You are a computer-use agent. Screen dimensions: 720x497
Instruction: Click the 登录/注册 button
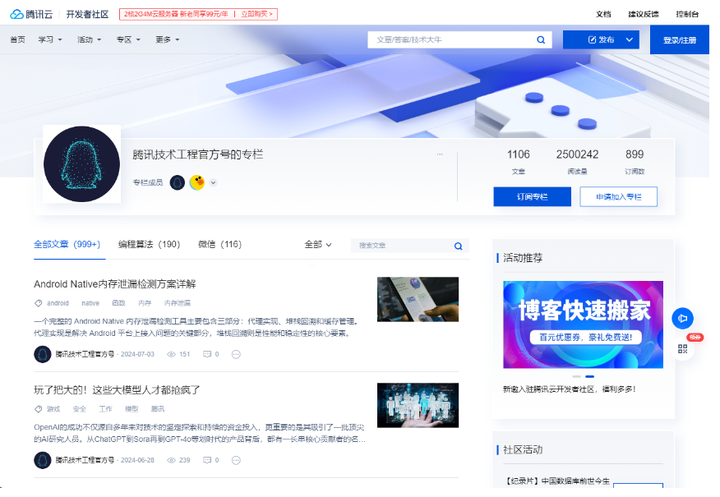point(680,40)
